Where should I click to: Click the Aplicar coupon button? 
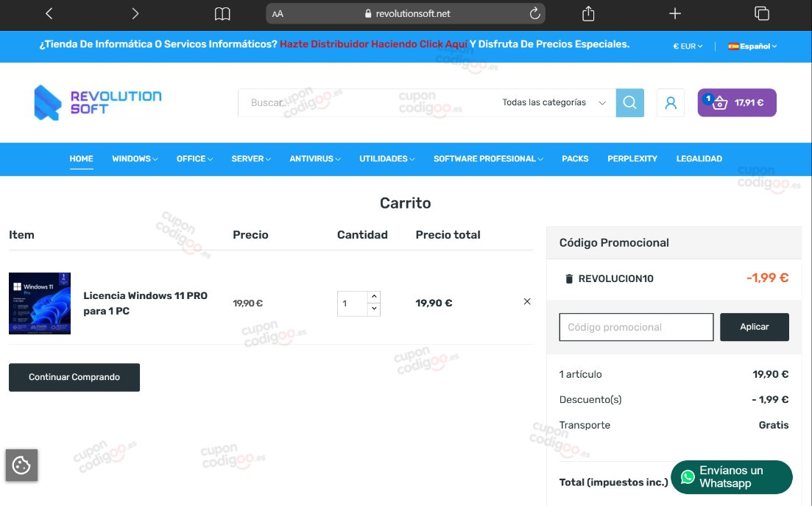(754, 327)
